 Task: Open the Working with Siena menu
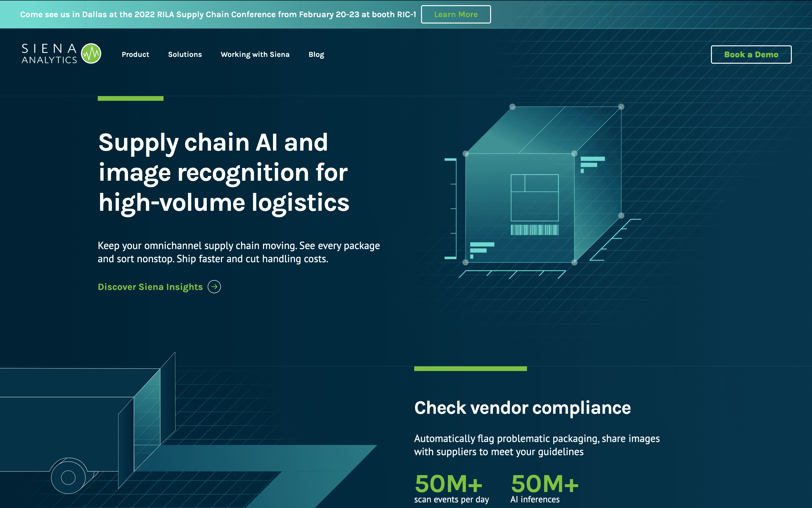pyautogui.click(x=255, y=55)
